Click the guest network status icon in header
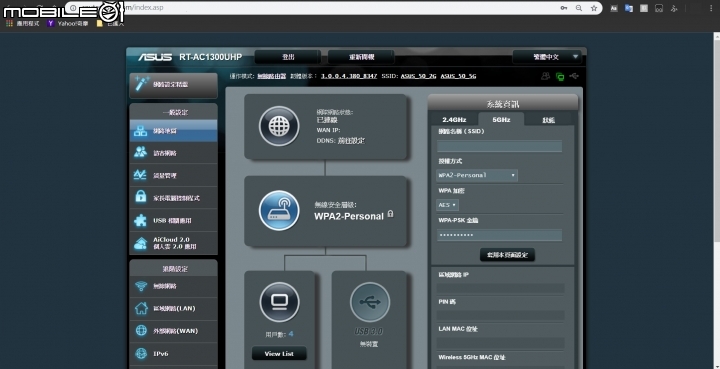This screenshot has width=720, height=369. click(x=546, y=76)
